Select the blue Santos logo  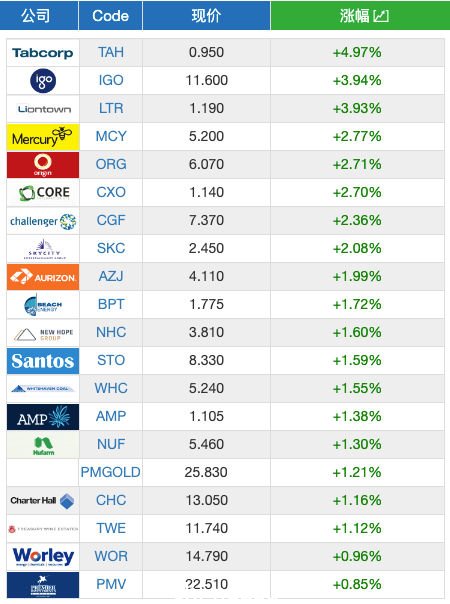(x=43, y=361)
